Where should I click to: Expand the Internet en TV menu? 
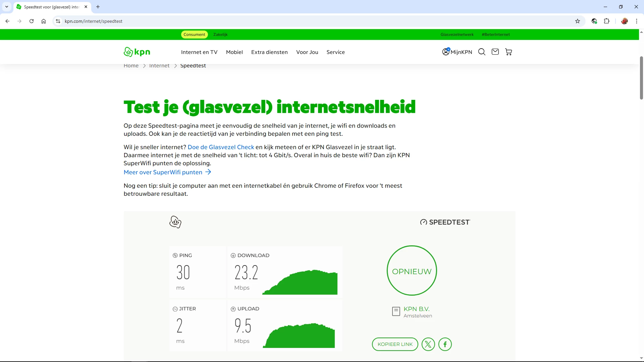click(199, 52)
